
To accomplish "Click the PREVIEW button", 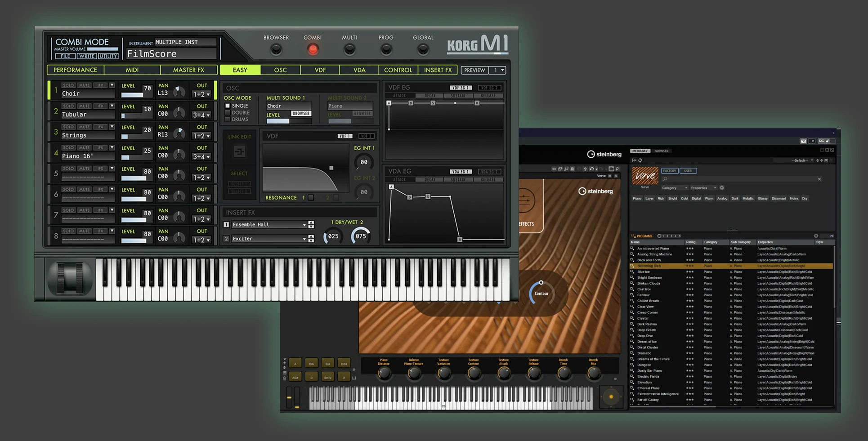I will (x=474, y=70).
